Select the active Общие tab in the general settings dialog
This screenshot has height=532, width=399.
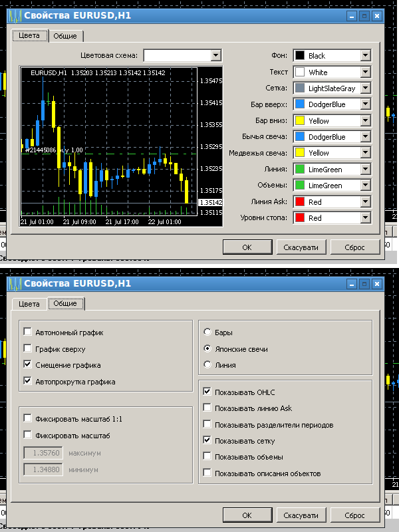65,303
